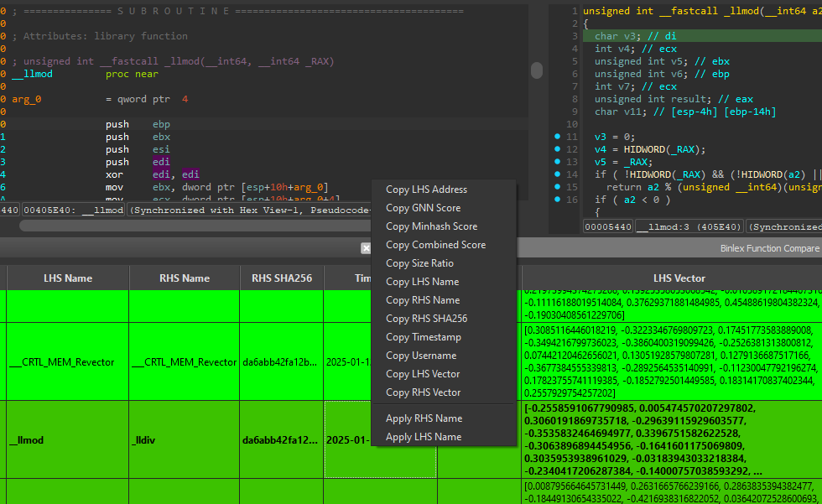The width and height of the screenshot is (822, 504).
Task: Click the 00405E40: __llmod status bar entry
Action: tap(74, 210)
